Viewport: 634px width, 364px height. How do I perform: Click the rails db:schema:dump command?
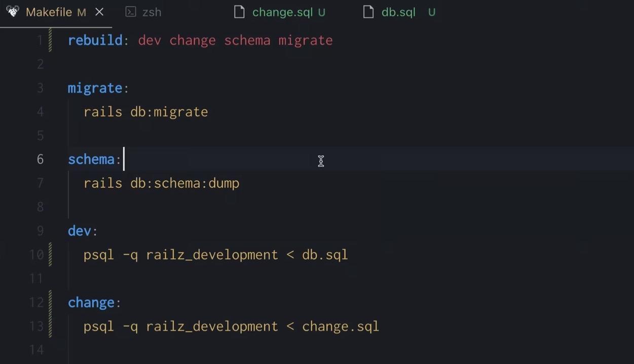(x=161, y=183)
